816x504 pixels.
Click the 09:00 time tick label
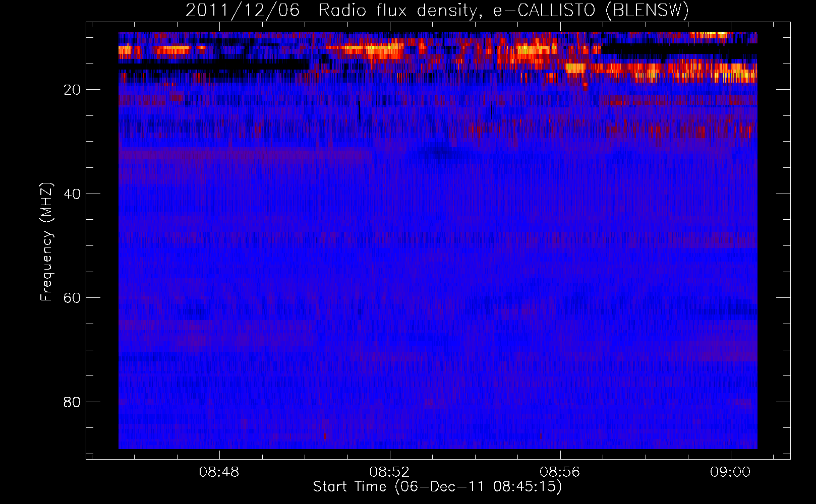730,472
